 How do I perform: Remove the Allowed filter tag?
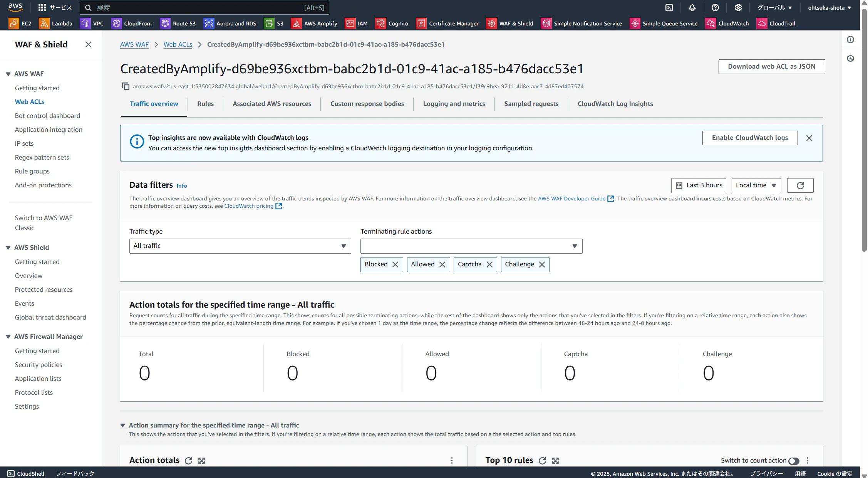tap(442, 264)
